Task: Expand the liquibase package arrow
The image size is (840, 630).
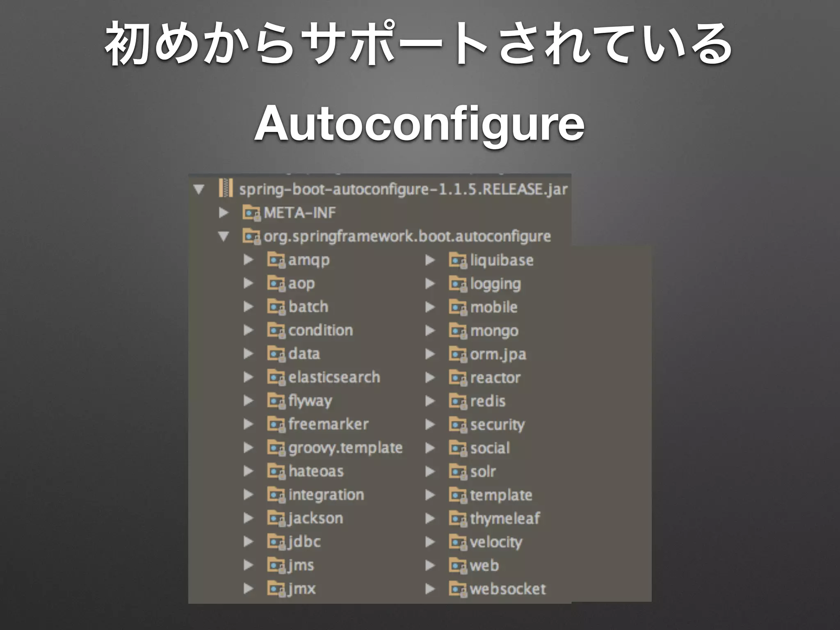Action: (x=430, y=260)
